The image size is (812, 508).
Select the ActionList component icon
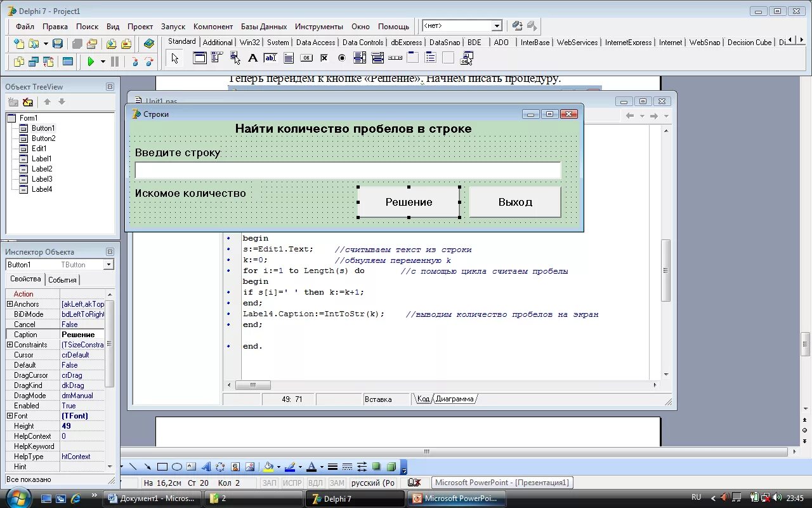[x=467, y=58]
